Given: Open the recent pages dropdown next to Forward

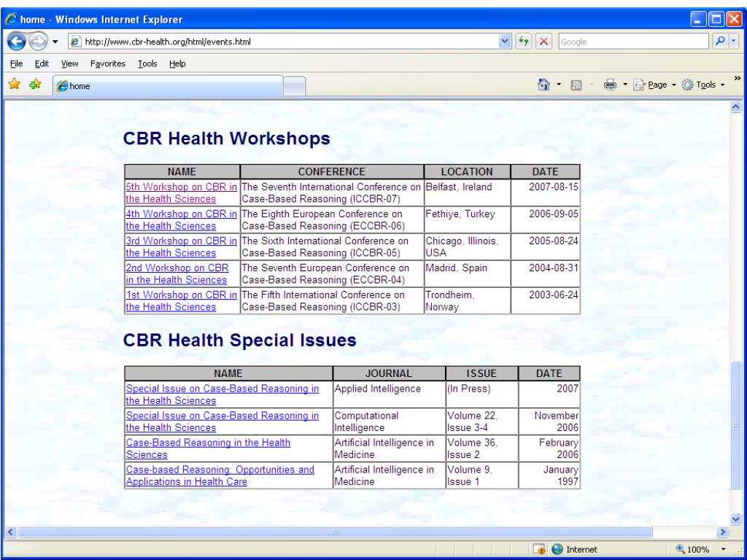Looking at the screenshot, I should (x=55, y=42).
